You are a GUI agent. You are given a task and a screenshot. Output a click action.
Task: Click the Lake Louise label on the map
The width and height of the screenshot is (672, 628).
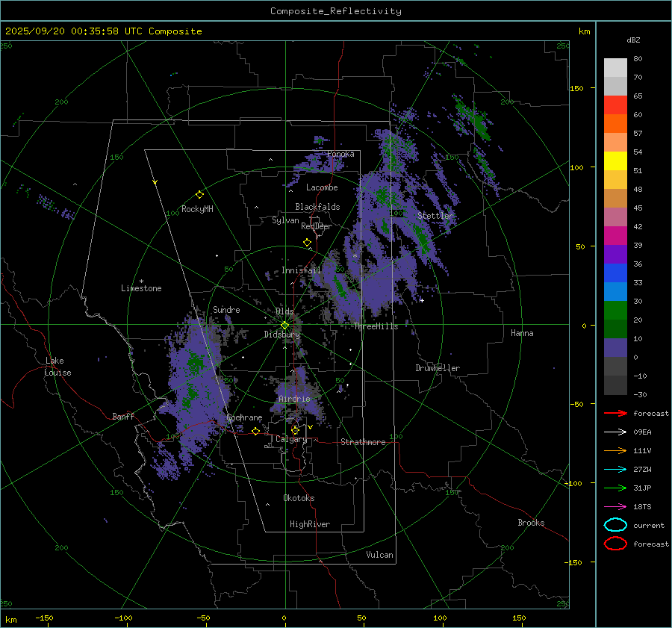coord(58,367)
